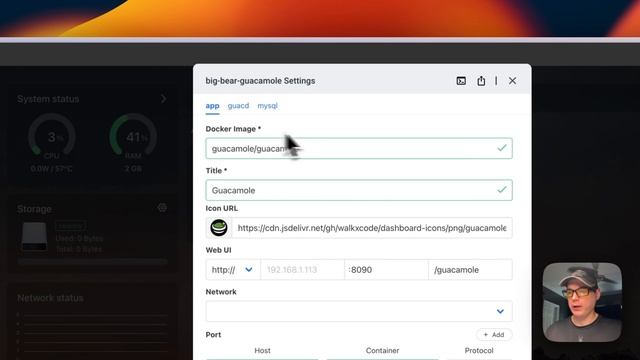Close the big-bear-guacamole Settings dialog
Viewport: 640px width, 360px height.
tap(512, 81)
